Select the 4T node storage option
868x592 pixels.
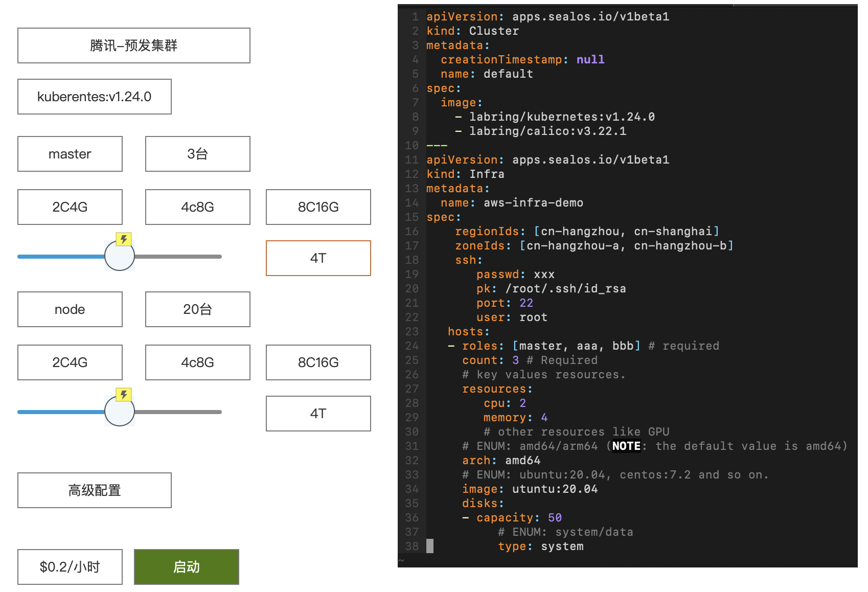tap(317, 414)
